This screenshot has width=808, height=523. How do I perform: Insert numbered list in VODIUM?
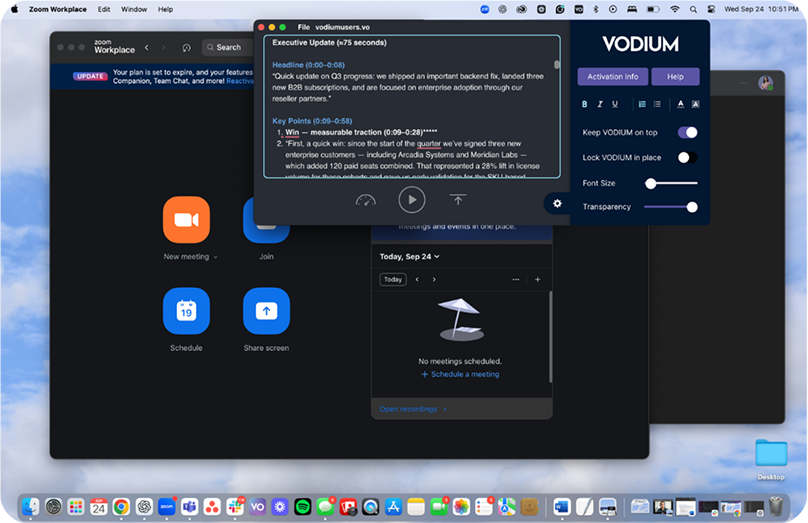pyautogui.click(x=642, y=104)
